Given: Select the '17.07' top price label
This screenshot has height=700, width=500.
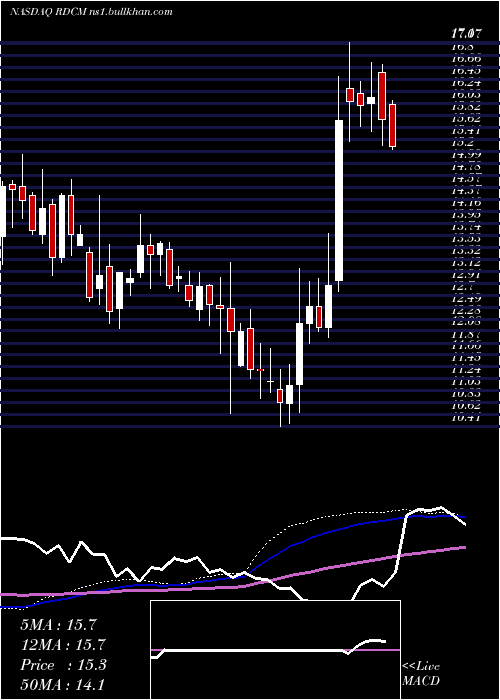Looking at the screenshot, I should pyautogui.click(x=467, y=34).
